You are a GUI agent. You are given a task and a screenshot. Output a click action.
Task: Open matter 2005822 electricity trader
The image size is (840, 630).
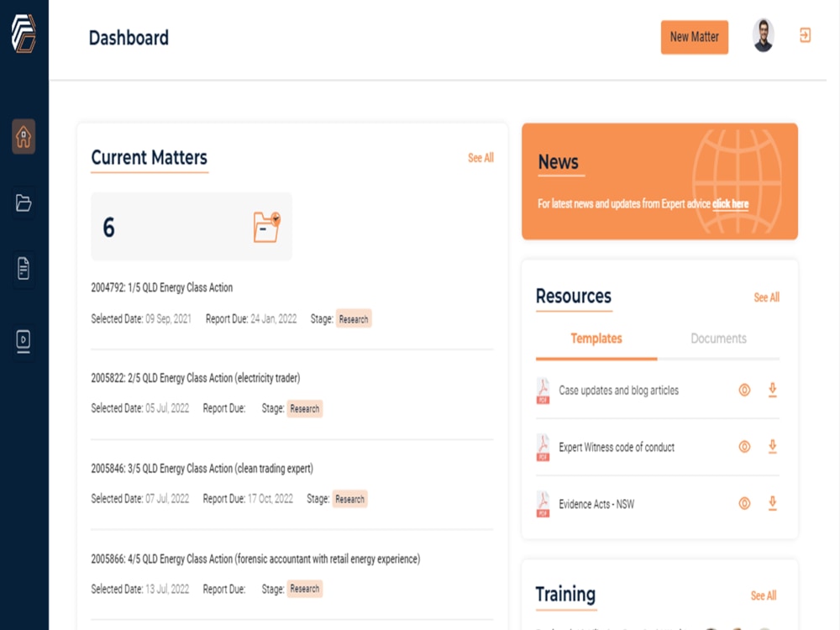196,378
